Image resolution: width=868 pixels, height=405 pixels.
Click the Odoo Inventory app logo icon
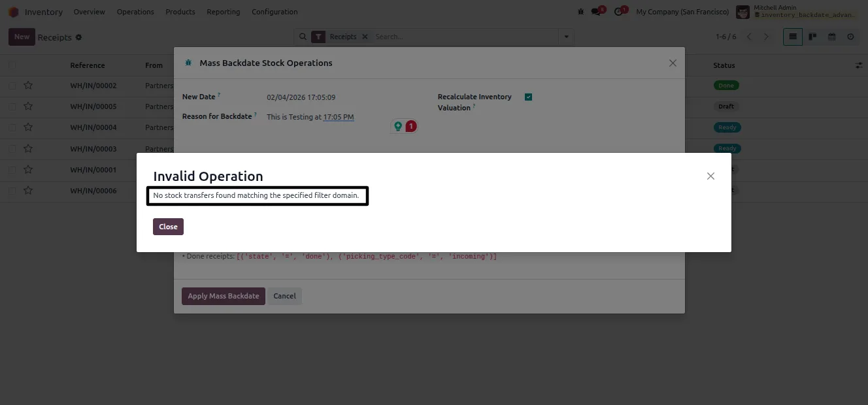[x=13, y=12]
